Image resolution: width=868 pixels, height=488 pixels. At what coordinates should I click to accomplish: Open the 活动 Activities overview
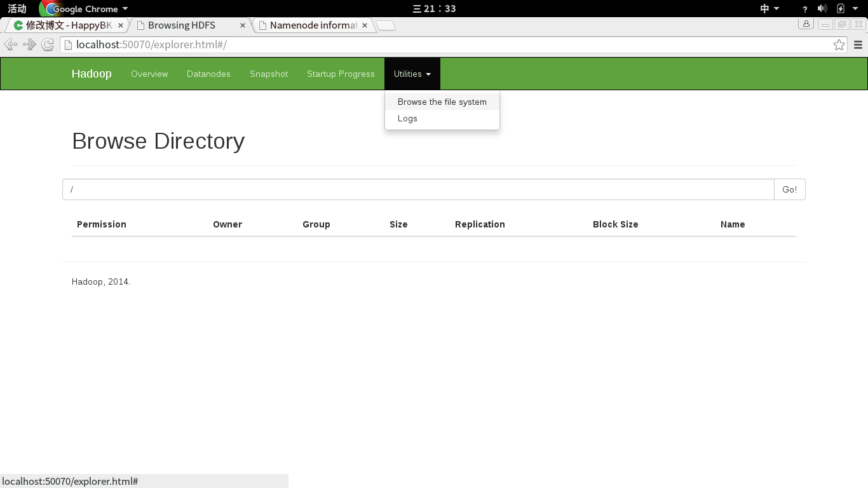(17, 9)
